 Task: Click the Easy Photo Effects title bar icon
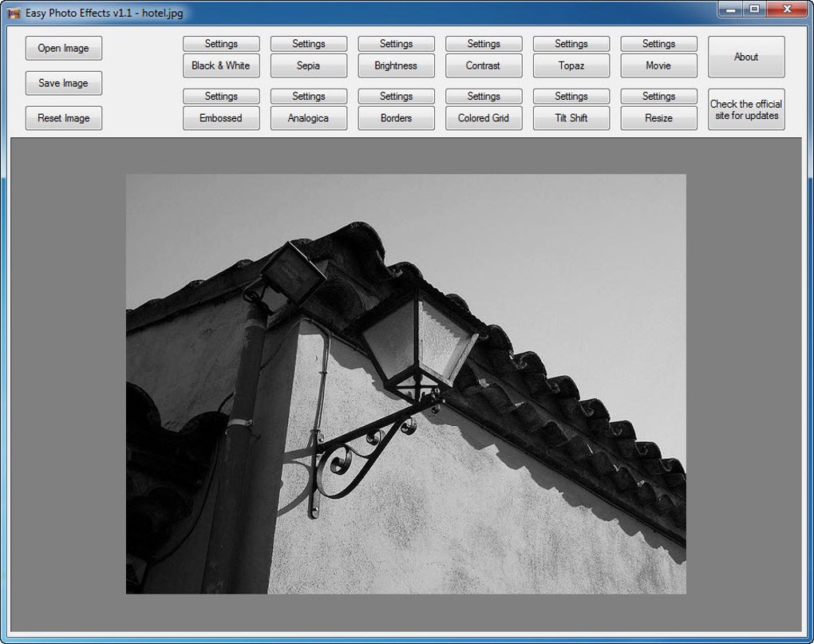pyautogui.click(x=14, y=13)
